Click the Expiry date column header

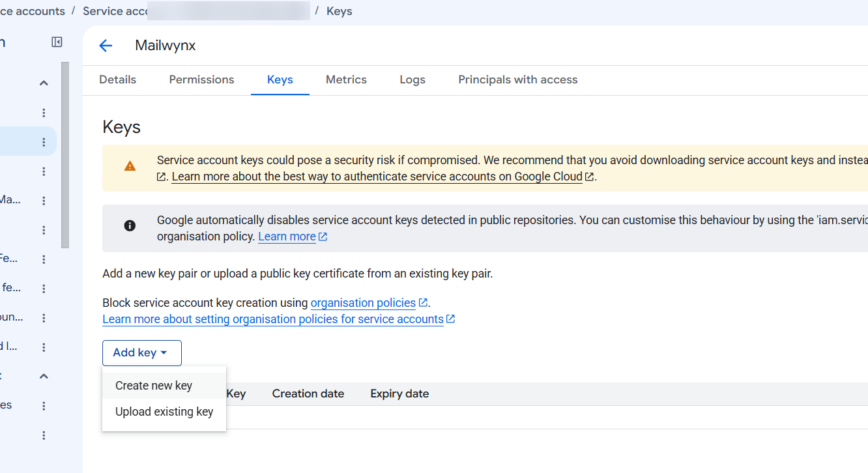tap(399, 394)
